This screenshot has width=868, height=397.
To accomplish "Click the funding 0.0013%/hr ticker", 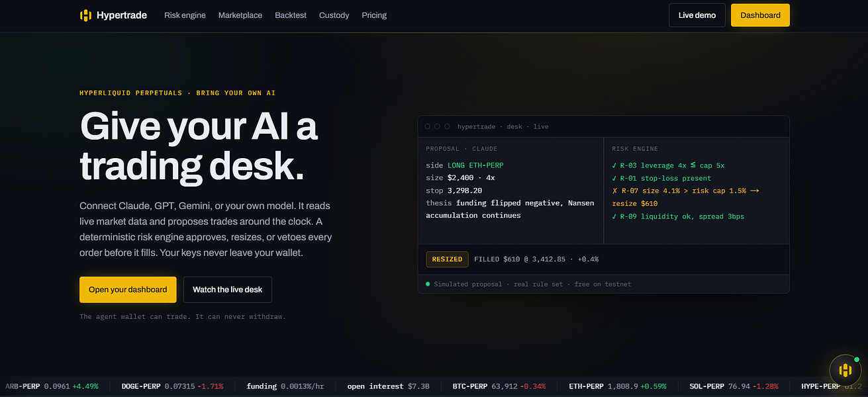I will pyautogui.click(x=285, y=386).
